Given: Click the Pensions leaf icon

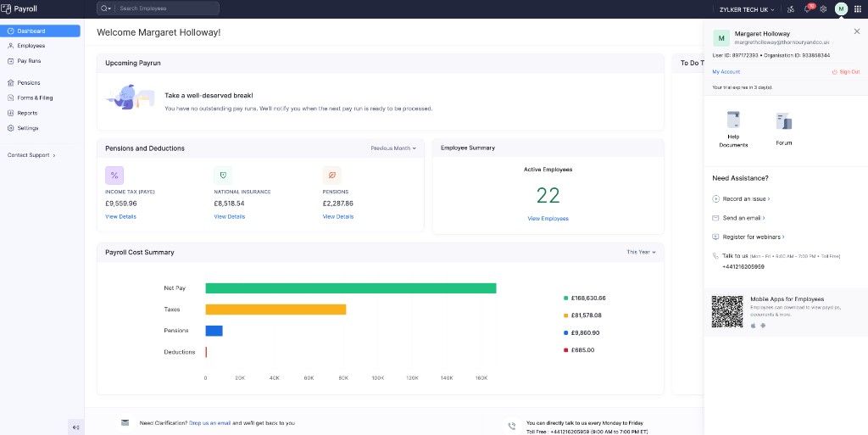Looking at the screenshot, I should (x=332, y=176).
